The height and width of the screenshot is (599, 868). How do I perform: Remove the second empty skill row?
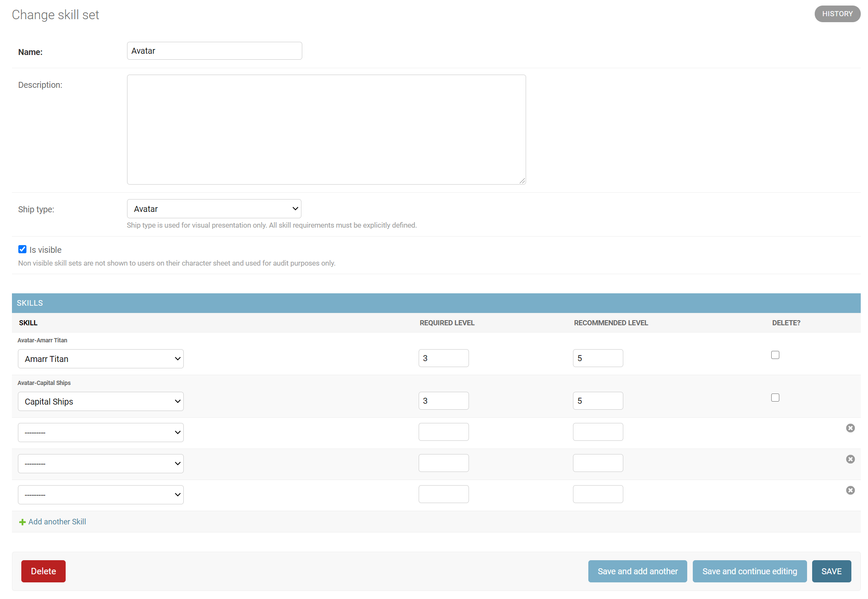(850, 459)
